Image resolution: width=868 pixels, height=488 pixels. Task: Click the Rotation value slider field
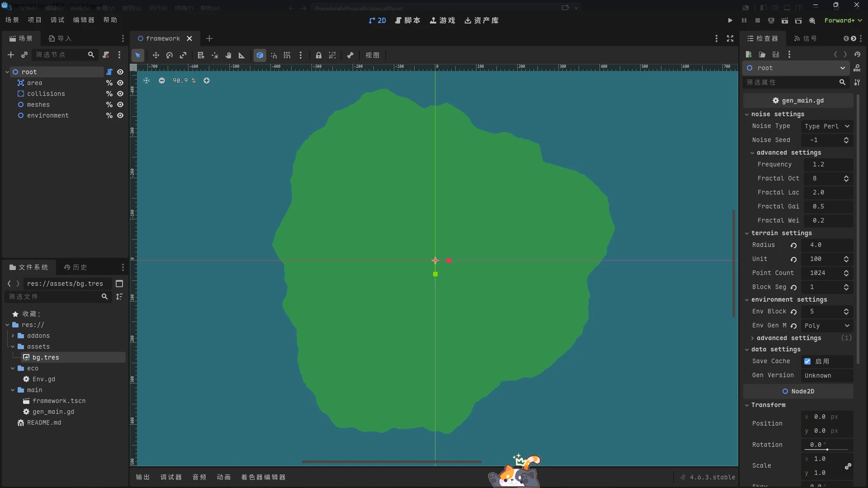tap(827, 445)
